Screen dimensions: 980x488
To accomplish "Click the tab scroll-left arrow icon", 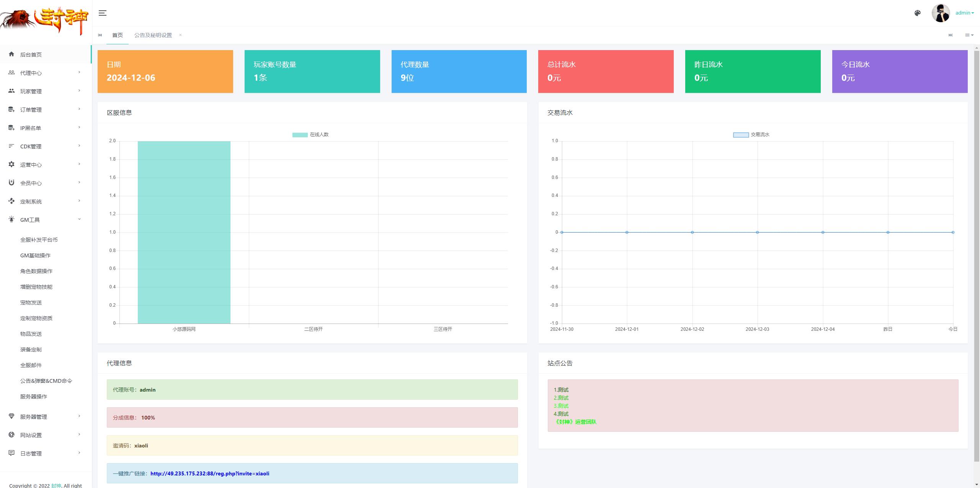I will click(100, 35).
